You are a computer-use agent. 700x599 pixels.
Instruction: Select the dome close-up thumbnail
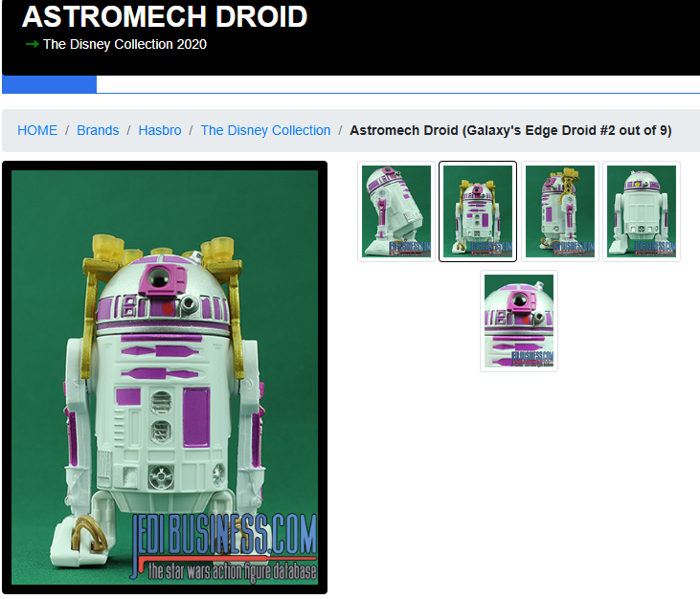[519, 321]
